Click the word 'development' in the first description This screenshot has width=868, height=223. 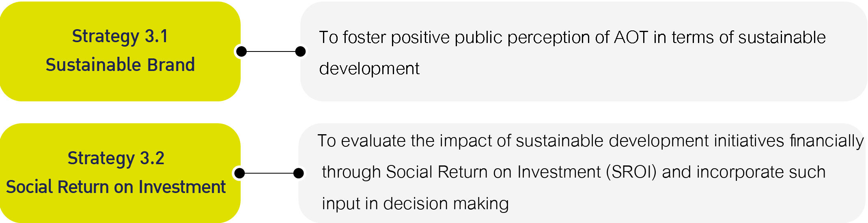pos(369,69)
